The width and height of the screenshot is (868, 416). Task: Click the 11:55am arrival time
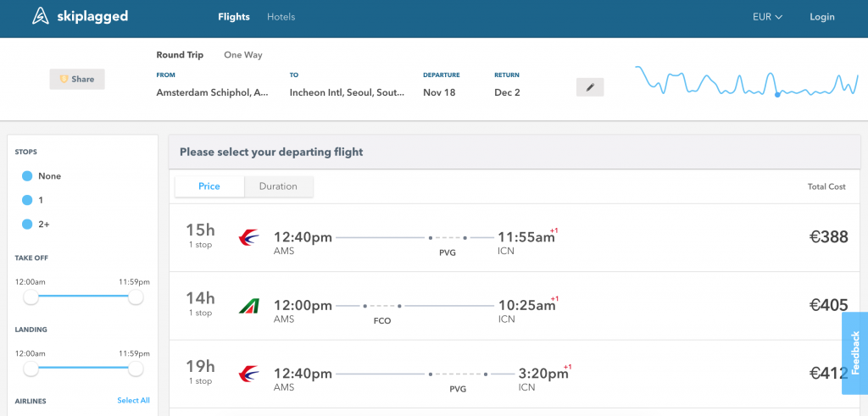[x=526, y=237]
